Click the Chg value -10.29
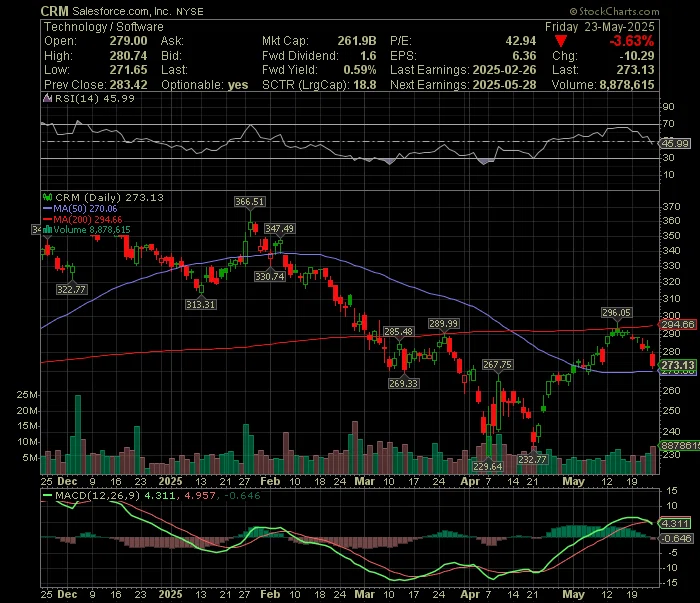The height and width of the screenshot is (603, 700). pos(637,55)
